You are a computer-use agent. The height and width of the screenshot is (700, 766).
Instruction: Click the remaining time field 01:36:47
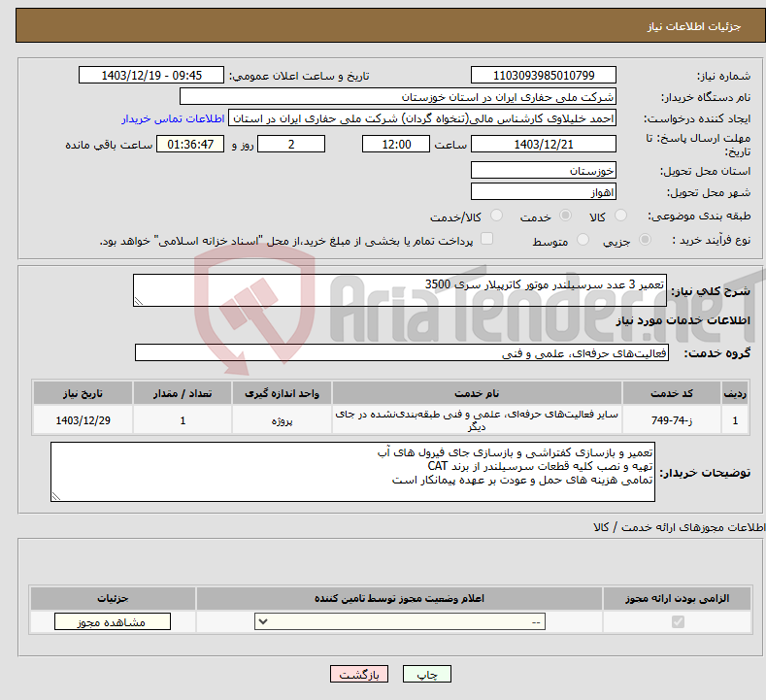coord(190,144)
